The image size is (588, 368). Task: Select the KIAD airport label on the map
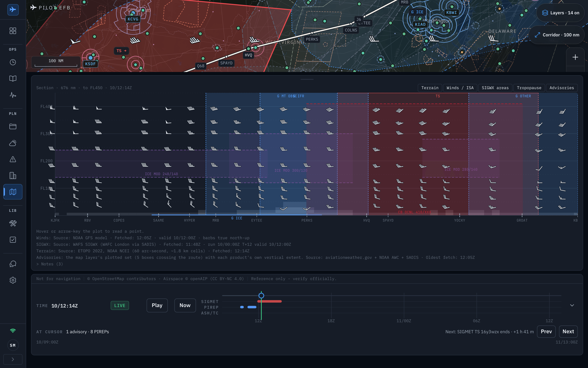coord(420,24)
